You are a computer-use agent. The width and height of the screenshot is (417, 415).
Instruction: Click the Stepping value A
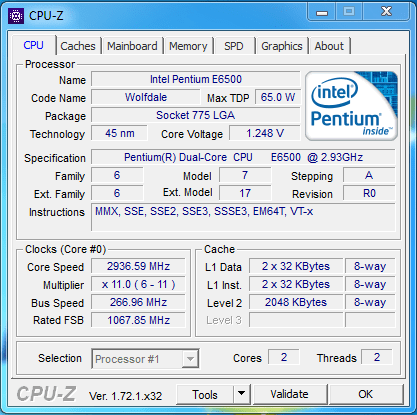369,175
